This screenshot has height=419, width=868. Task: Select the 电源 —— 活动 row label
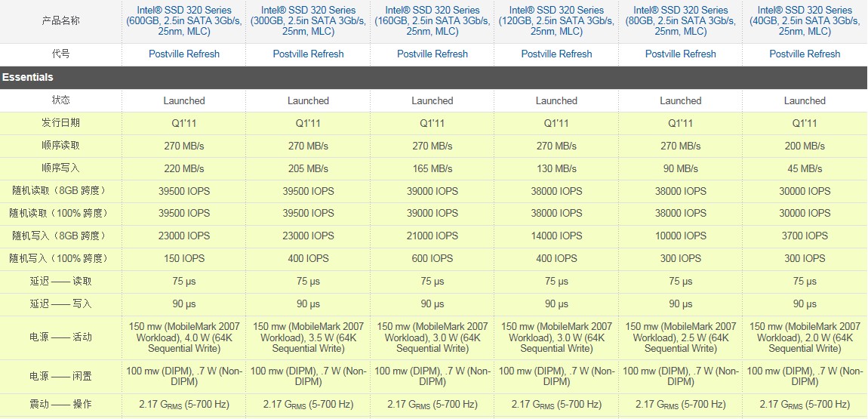(x=60, y=337)
